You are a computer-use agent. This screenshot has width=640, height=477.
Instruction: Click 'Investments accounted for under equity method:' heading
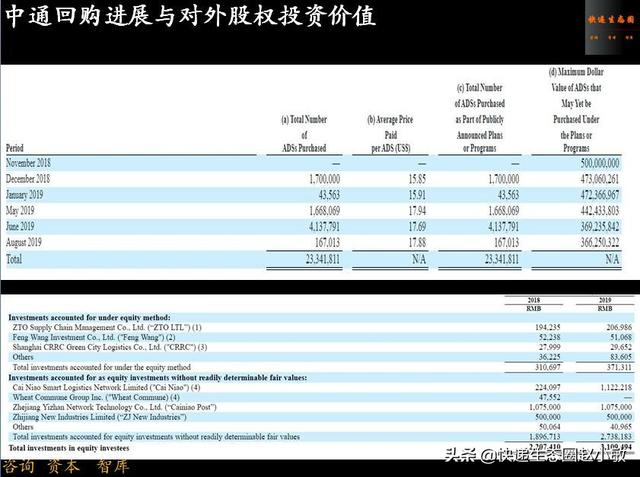tap(89, 317)
